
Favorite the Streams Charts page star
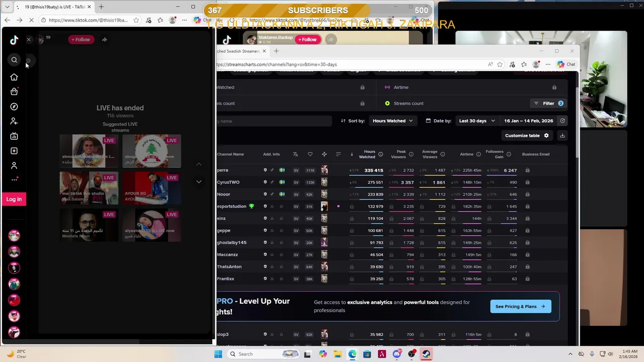coord(500,64)
